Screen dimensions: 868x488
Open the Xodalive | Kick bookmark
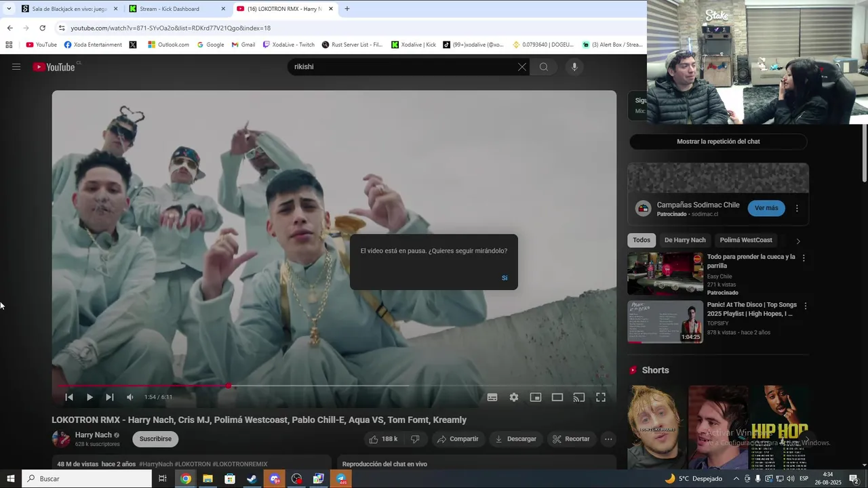[414, 45]
